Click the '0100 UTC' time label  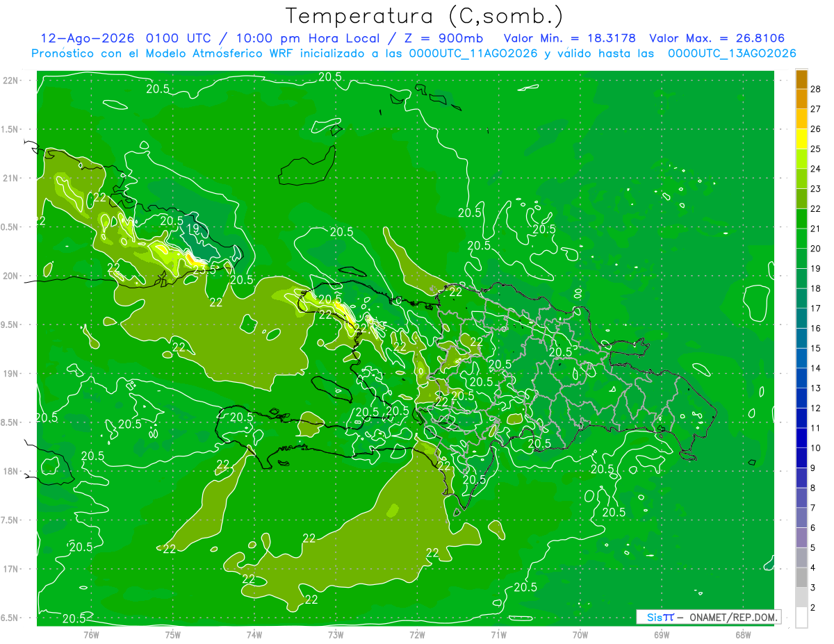tap(179, 38)
